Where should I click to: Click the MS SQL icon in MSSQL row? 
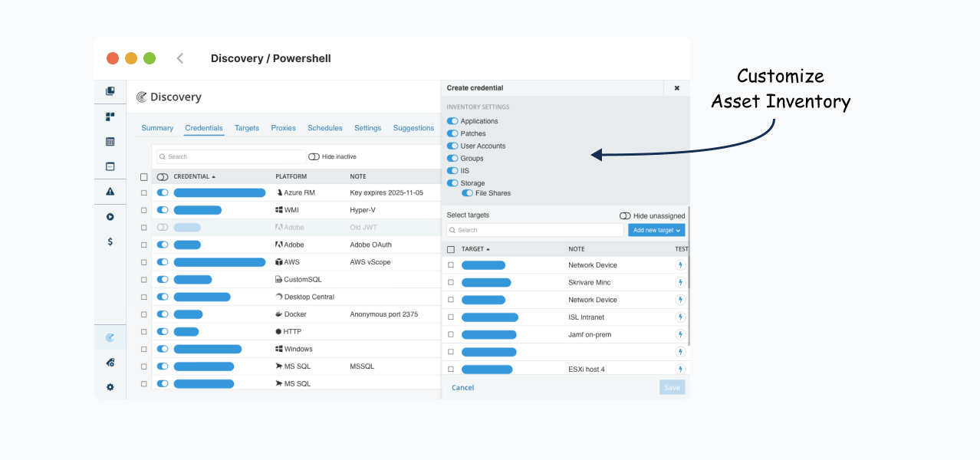click(x=279, y=366)
